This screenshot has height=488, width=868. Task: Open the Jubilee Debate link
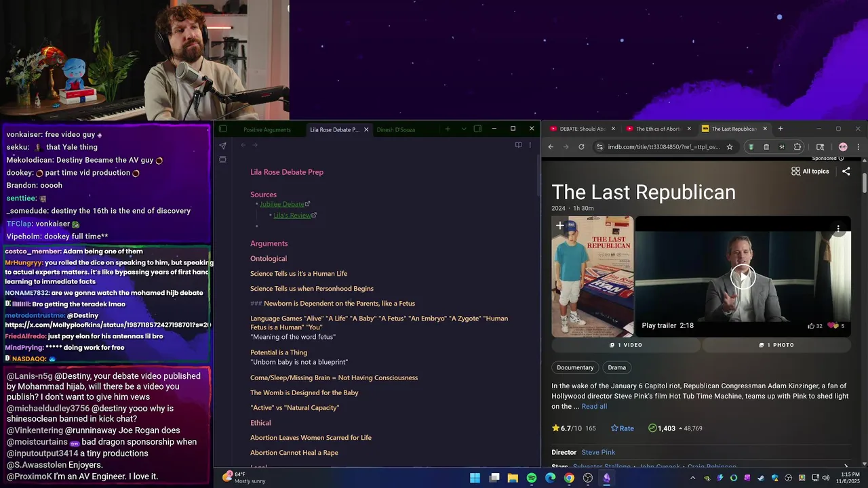coord(282,204)
